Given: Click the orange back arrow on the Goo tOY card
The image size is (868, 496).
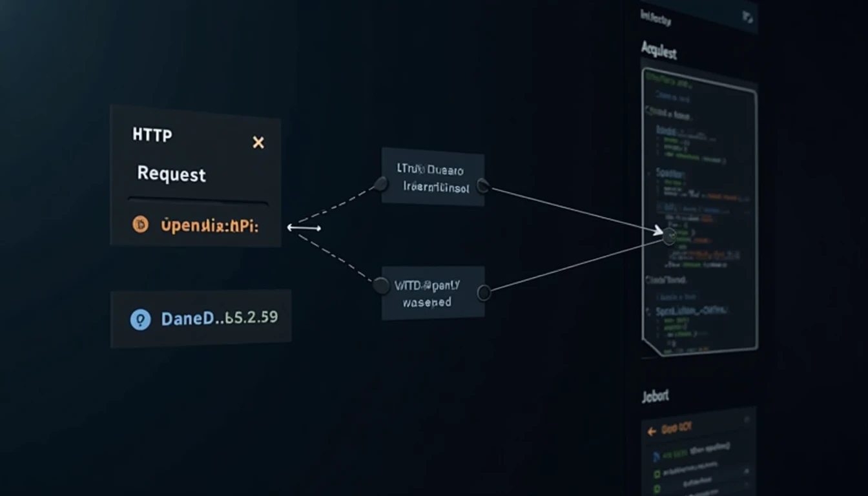Looking at the screenshot, I should click(x=652, y=431).
